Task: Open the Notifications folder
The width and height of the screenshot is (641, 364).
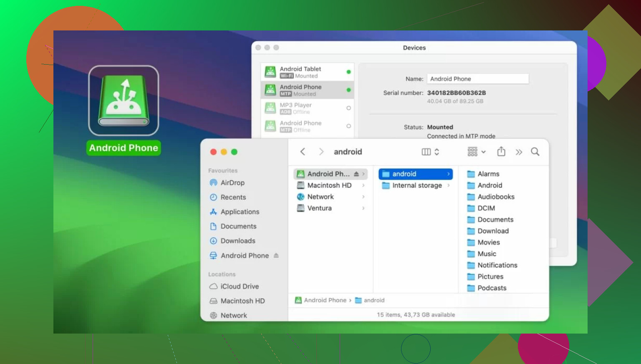Action: click(492, 265)
